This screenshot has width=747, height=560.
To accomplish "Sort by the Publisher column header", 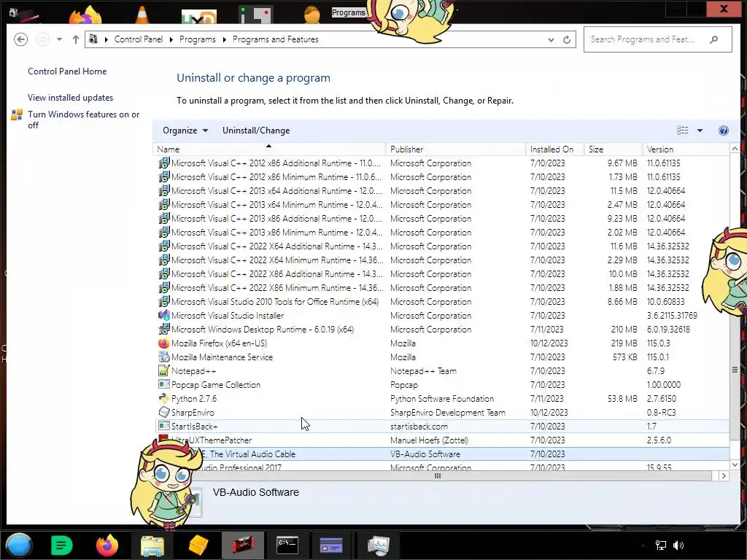I will pos(456,149).
